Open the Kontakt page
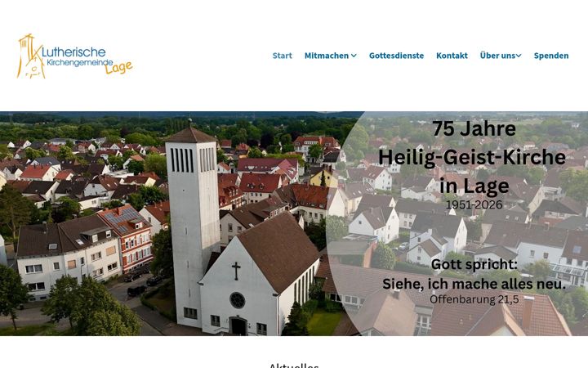This screenshot has width=588, height=368. click(452, 56)
